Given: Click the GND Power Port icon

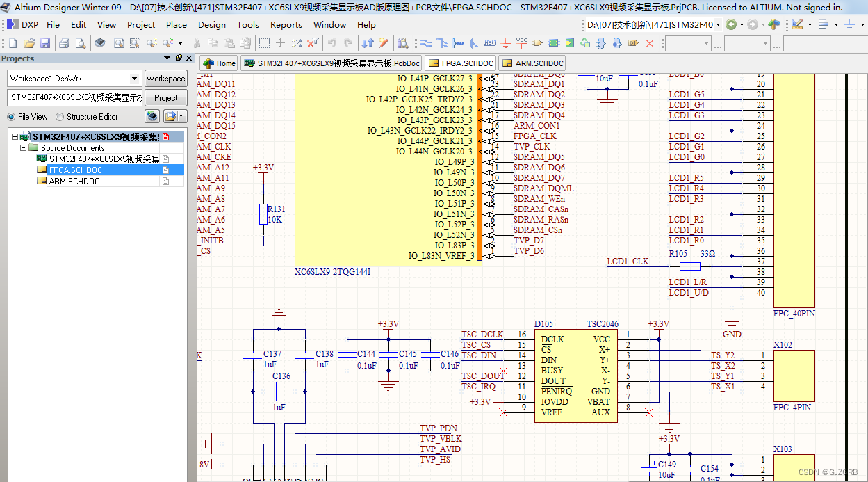Looking at the screenshot, I should pyautogui.click(x=506, y=43).
